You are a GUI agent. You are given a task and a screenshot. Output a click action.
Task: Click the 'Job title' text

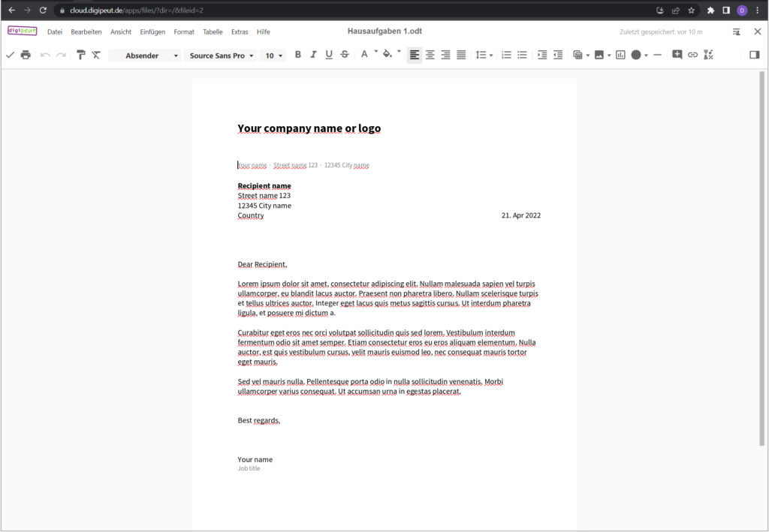click(249, 469)
